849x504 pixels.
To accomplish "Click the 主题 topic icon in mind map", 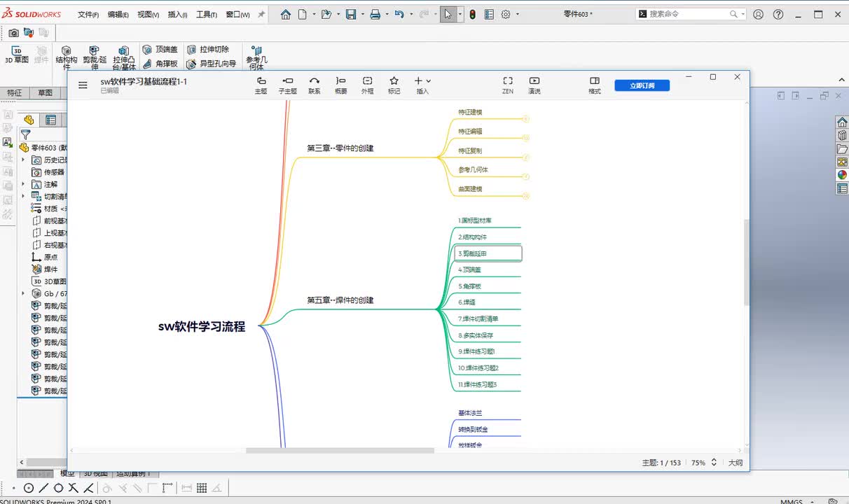I will 261,85.
